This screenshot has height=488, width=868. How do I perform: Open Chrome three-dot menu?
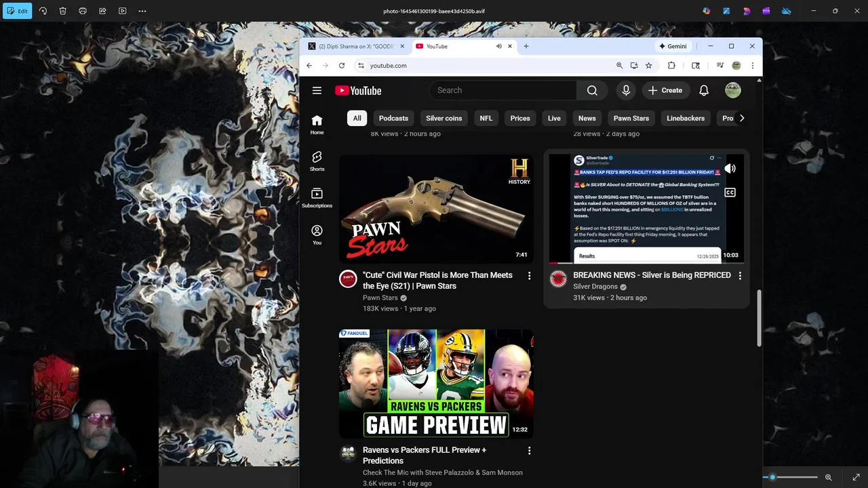pyautogui.click(x=752, y=66)
